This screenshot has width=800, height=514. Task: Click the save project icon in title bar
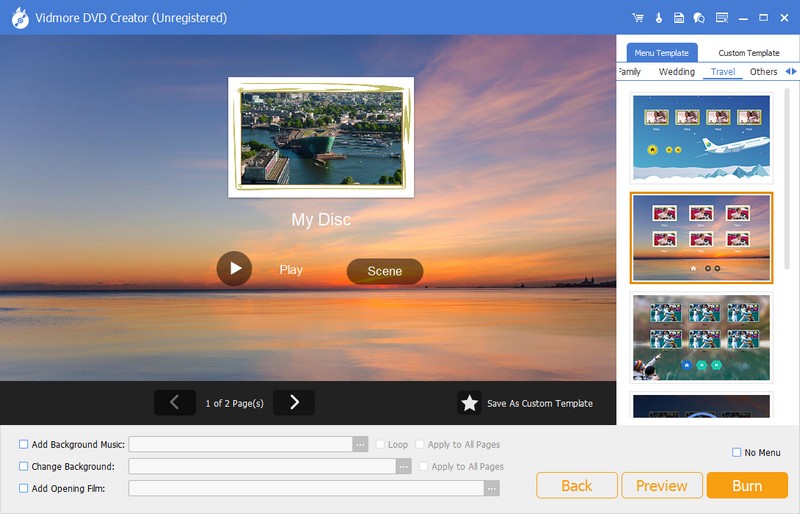coord(679,18)
